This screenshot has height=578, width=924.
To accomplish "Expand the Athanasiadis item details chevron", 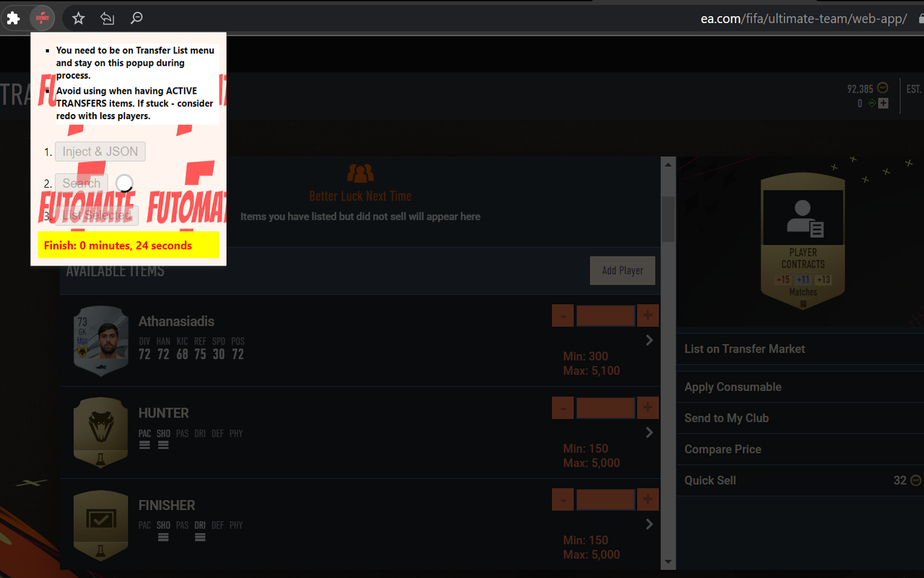I will (x=649, y=340).
